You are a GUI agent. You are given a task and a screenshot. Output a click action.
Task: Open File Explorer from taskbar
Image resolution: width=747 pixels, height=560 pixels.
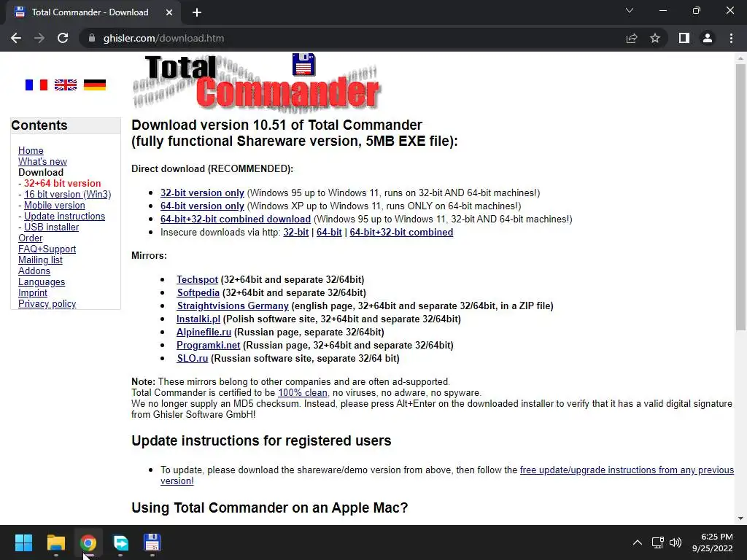pyautogui.click(x=55, y=542)
